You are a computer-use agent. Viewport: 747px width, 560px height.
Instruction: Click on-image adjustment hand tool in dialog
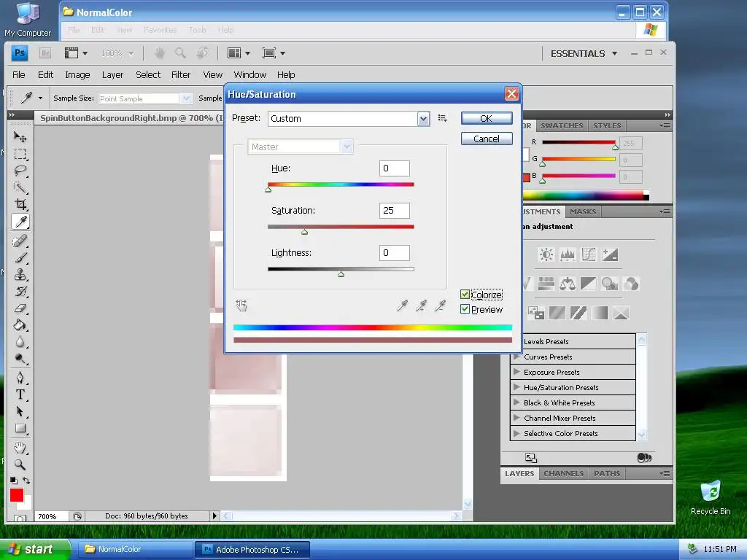(x=241, y=306)
